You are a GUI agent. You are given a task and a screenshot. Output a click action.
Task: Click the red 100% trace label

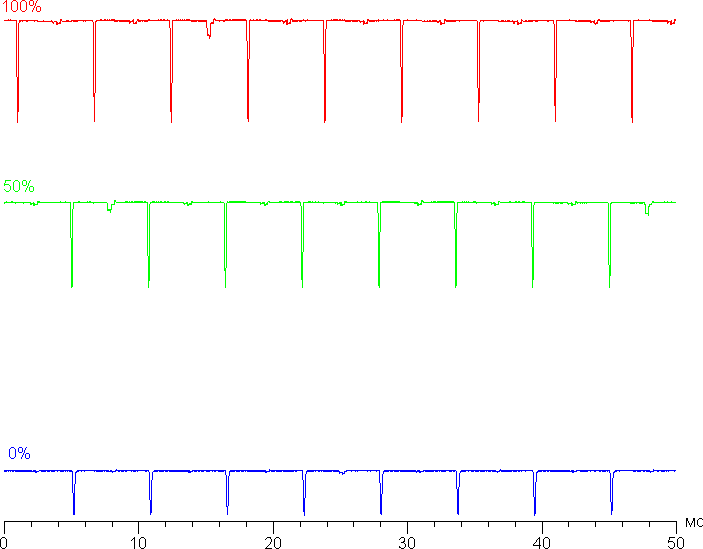tap(22, 6)
